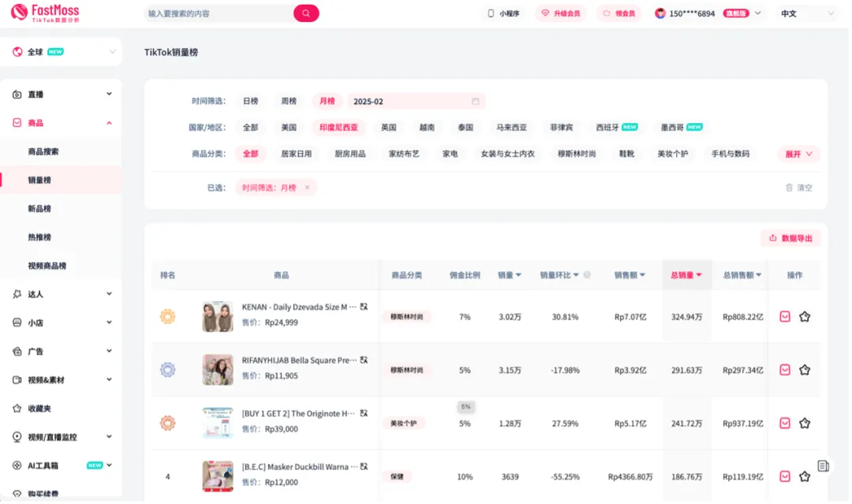Click the 升级会员 button

pos(562,13)
